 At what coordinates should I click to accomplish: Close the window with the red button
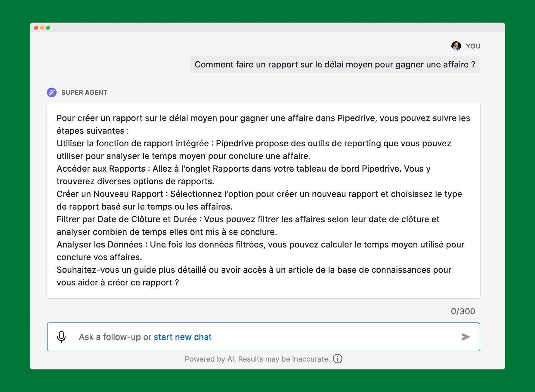point(36,28)
